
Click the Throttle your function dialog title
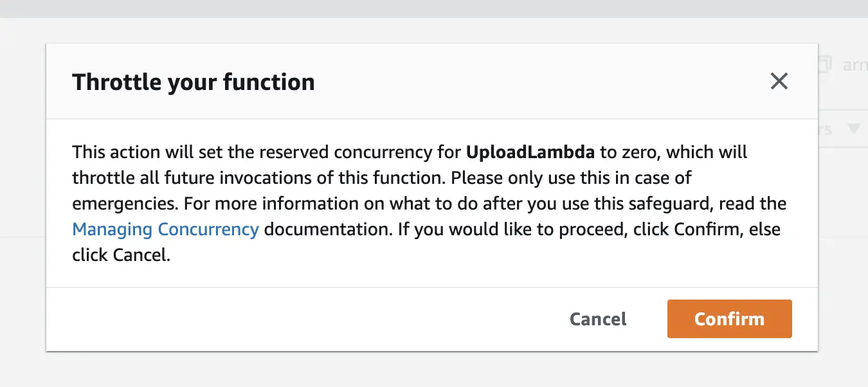[x=194, y=82]
